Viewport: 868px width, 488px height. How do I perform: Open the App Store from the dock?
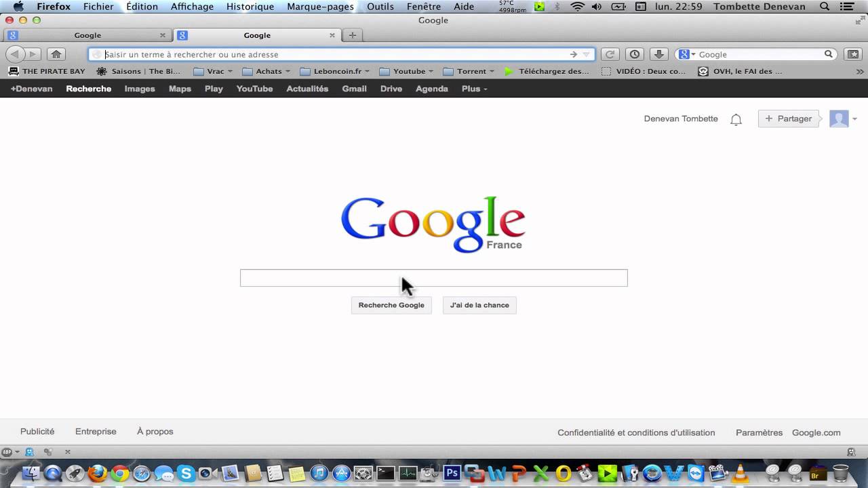tap(341, 474)
